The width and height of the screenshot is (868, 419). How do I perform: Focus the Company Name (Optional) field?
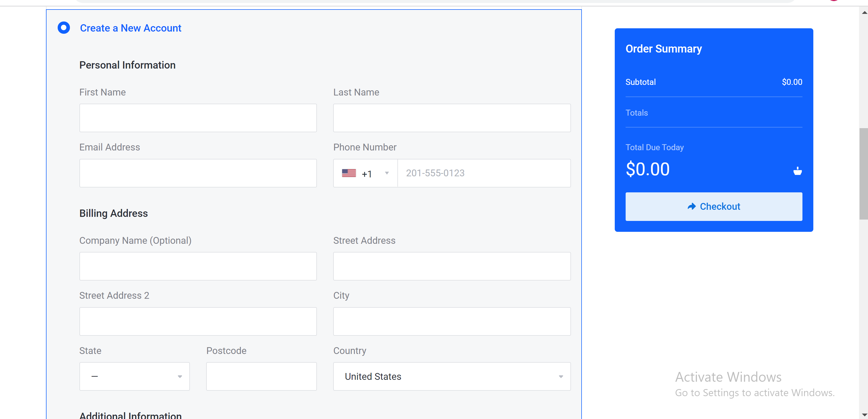pyautogui.click(x=198, y=266)
